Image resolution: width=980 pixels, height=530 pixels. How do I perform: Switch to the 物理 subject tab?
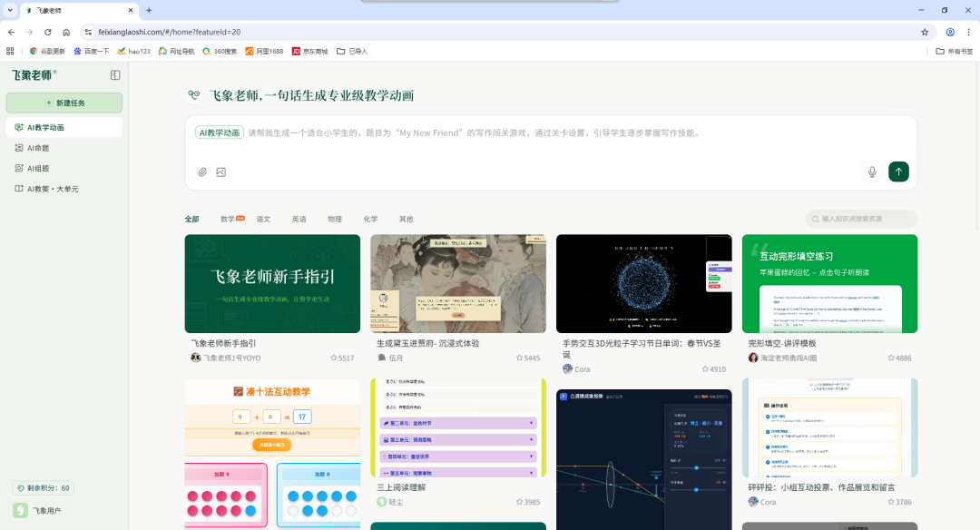pyautogui.click(x=335, y=219)
